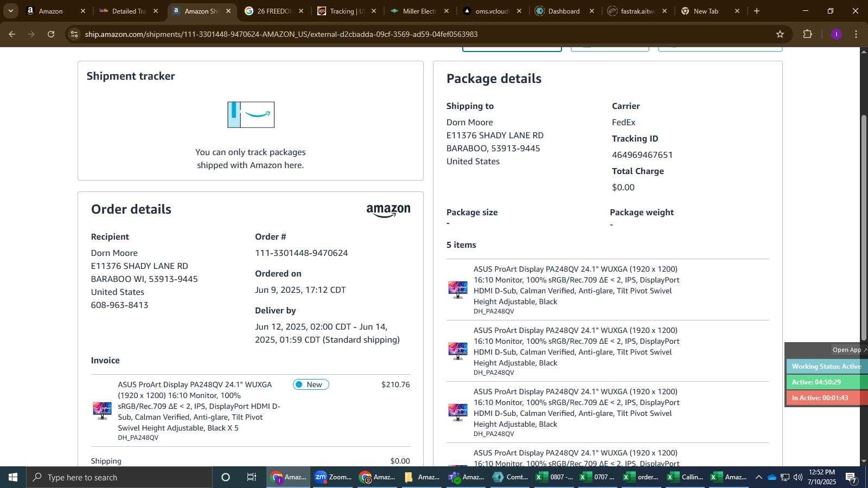This screenshot has height=488, width=868.
Task: Go back to the previous page
Action: click(12, 34)
